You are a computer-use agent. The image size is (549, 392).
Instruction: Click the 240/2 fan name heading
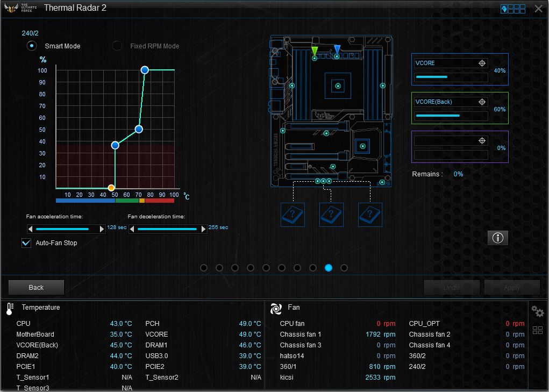[x=30, y=33]
